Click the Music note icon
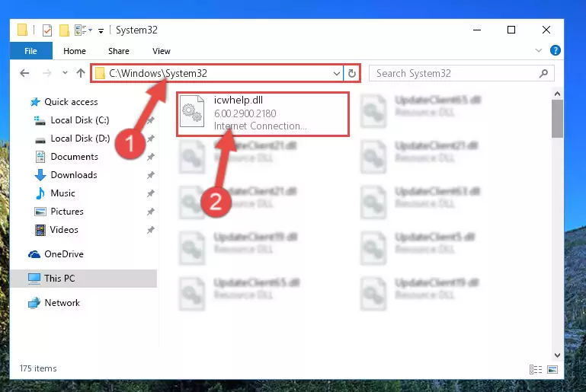This screenshot has width=586, height=392. tap(40, 193)
